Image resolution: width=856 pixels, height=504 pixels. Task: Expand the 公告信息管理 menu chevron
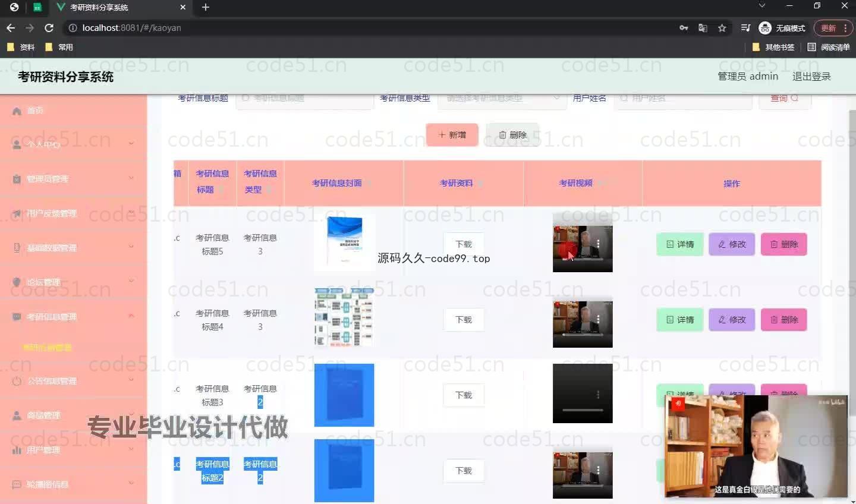click(x=131, y=380)
